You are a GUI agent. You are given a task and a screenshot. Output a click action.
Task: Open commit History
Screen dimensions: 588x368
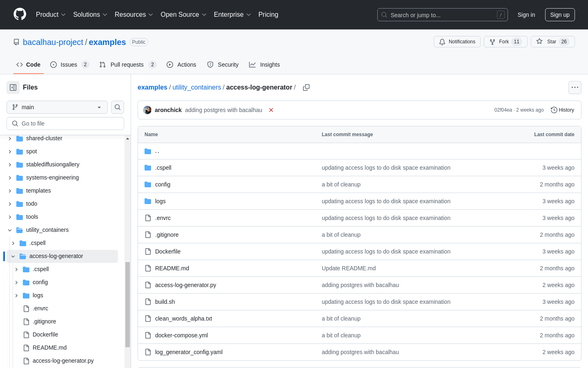(x=562, y=110)
